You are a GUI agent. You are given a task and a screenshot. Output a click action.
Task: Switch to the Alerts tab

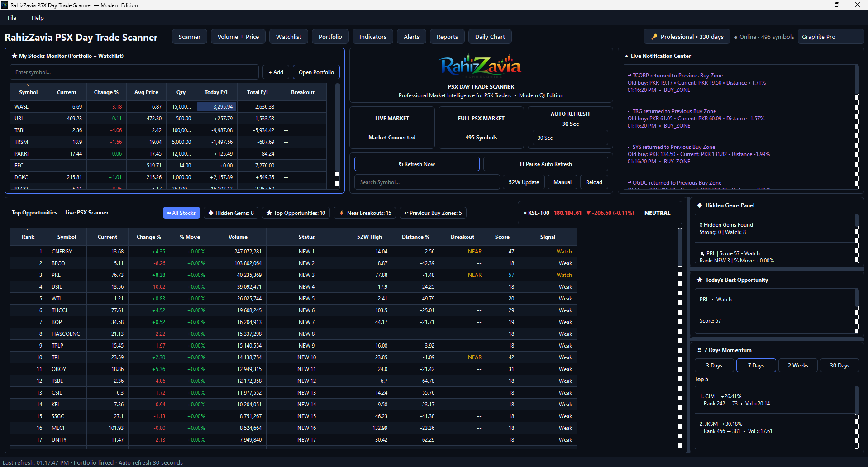(412, 37)
